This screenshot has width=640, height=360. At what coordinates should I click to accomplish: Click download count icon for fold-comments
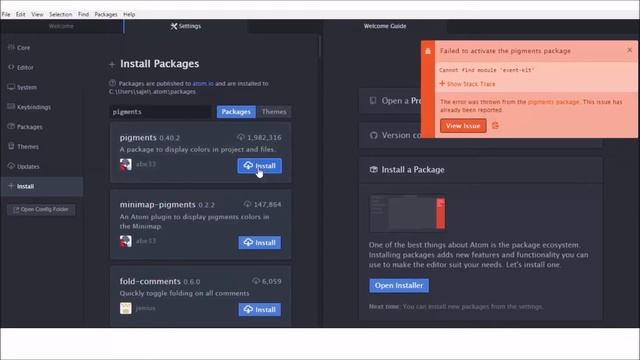256,281
